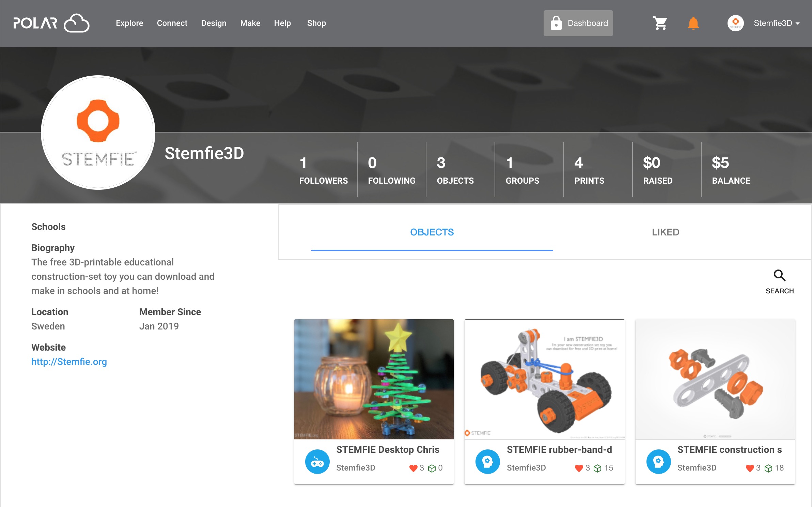Click the prints cube icon on rubber-band card

[x=597, y=468]
